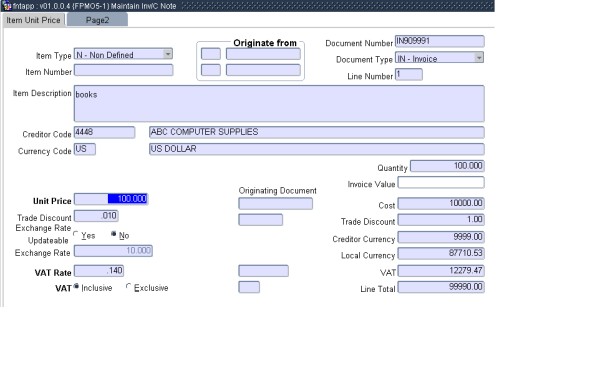Screen dimensions: 600x370
Task: Click the US DOLLAR currency name field
Action: pos(316,149)
